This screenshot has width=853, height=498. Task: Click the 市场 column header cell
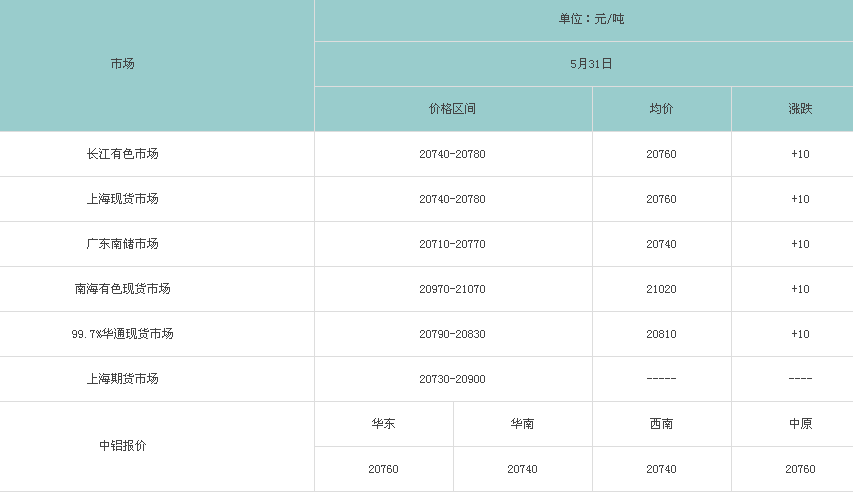122,64
